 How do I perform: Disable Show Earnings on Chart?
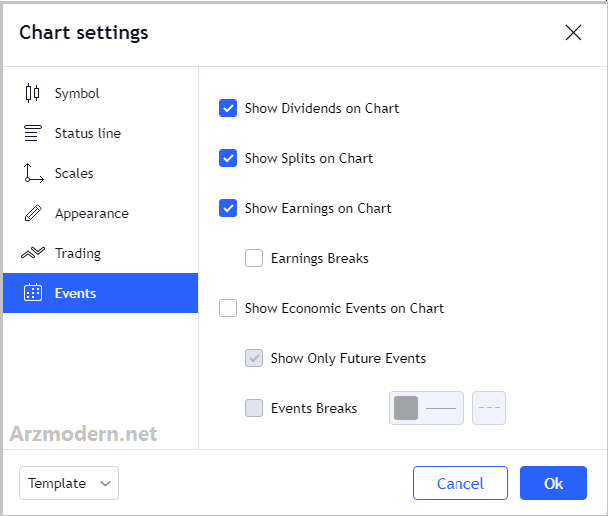point(228,208)
